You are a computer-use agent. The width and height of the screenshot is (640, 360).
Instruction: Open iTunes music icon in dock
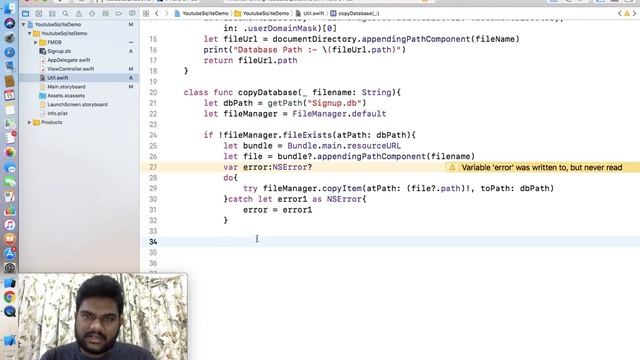click(x=10, y=224)
